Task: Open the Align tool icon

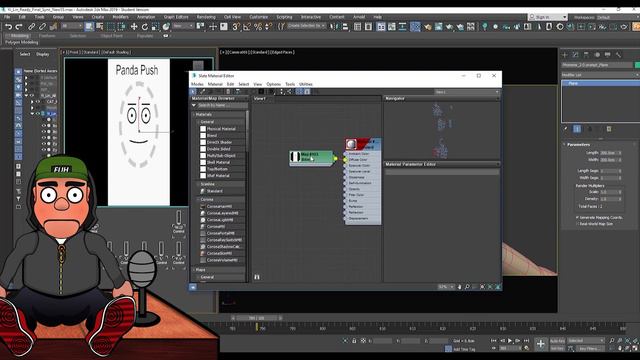Action: tap(345, 27)
